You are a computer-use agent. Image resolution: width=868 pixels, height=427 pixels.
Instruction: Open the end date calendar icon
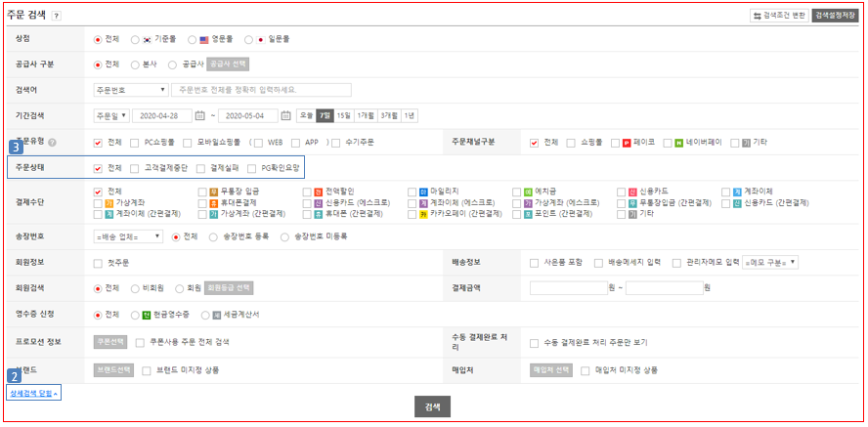click(x=285, y=115)
